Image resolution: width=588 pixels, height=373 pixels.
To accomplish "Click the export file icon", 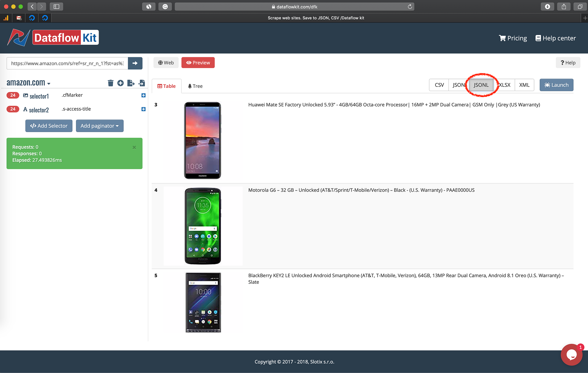I will click(x=131, y=83).
